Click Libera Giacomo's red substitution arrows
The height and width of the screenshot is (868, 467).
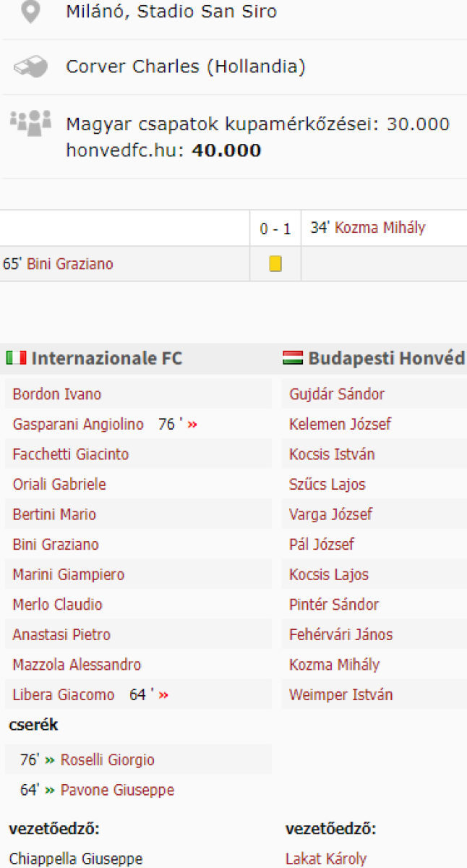tap(163, 695)
